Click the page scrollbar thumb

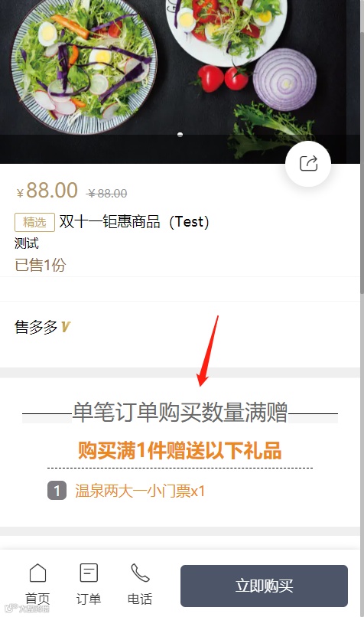(x=362, y=162)
